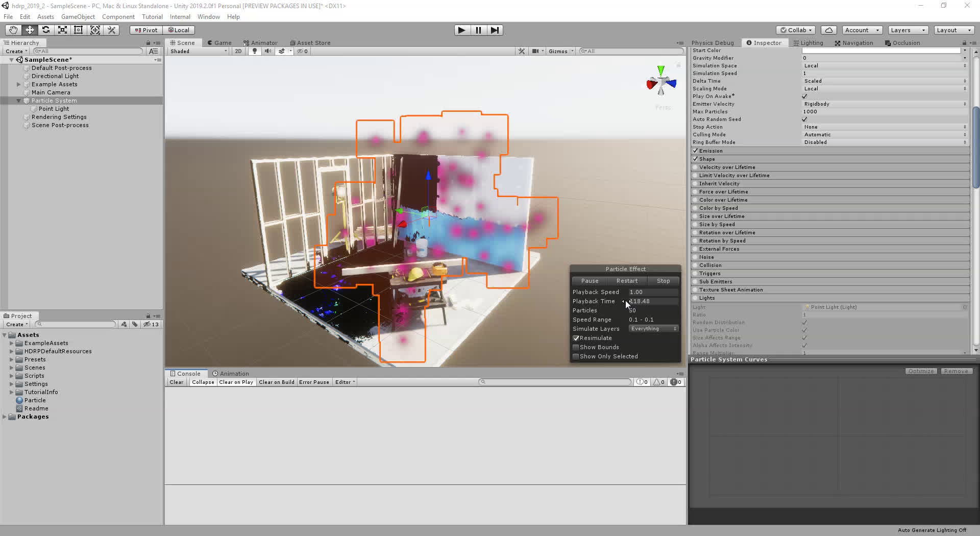Restart the particle effect

627,281
